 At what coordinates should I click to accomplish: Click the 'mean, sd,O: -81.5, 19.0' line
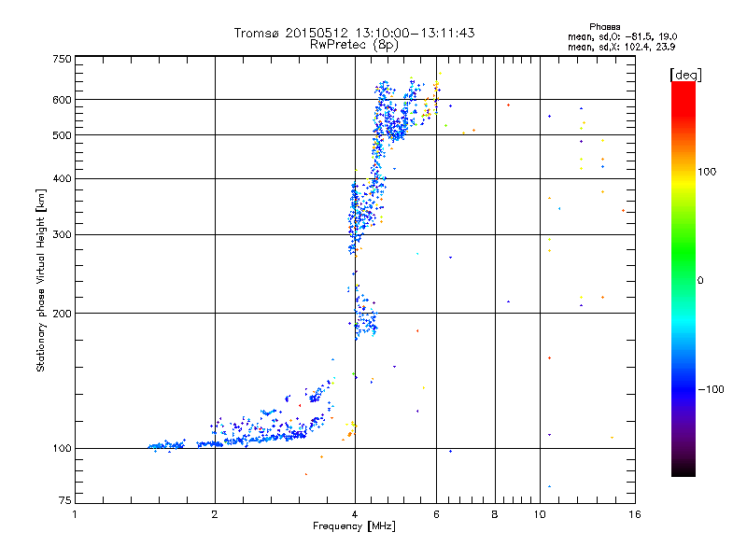pos(622,36)
